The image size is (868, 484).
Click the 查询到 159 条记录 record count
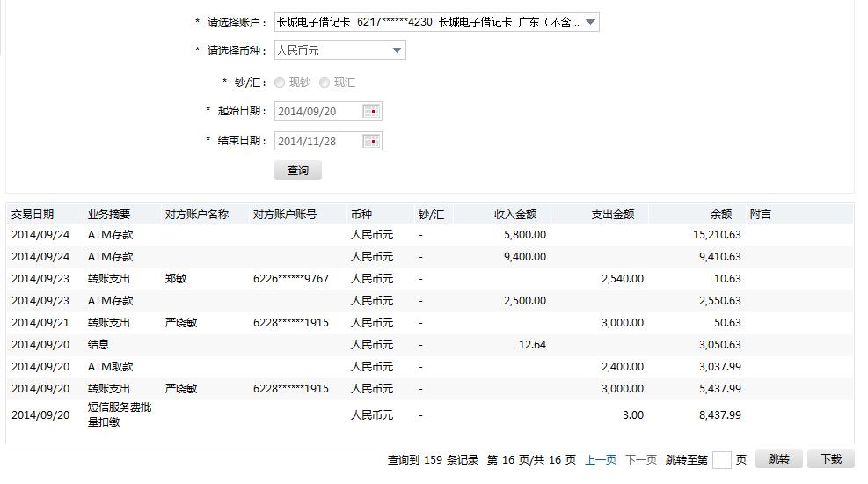pos(433,459)
